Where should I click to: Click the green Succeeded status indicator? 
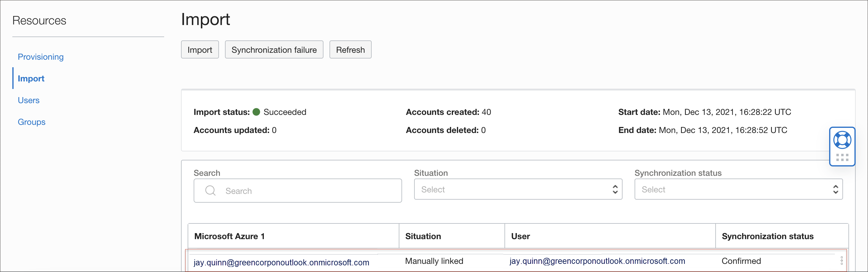[256, 112]
